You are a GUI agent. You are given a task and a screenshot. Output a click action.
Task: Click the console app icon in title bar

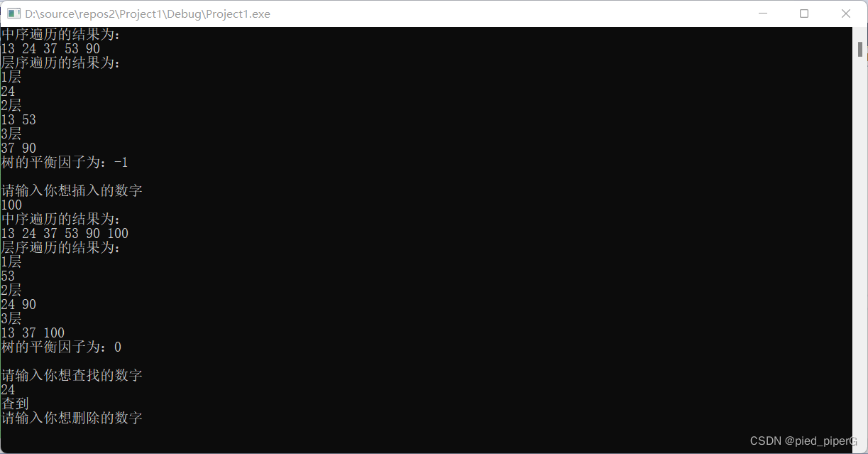13,13
